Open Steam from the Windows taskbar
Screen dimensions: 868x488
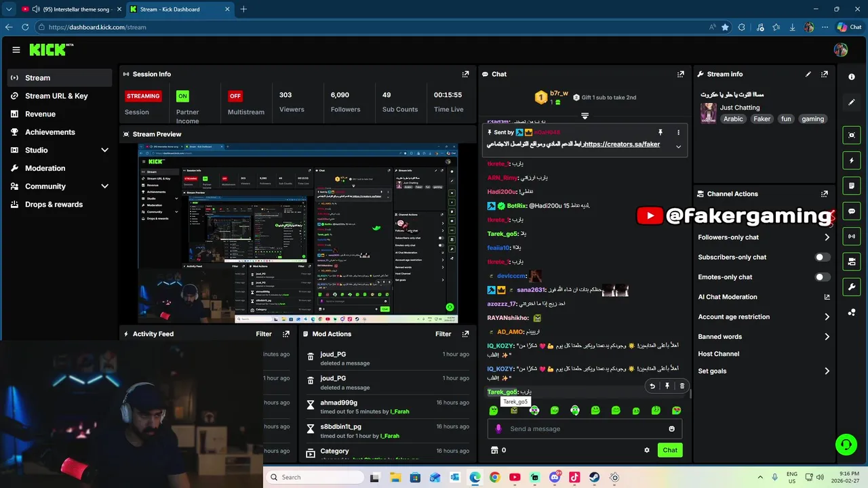[x=594, y=477]
